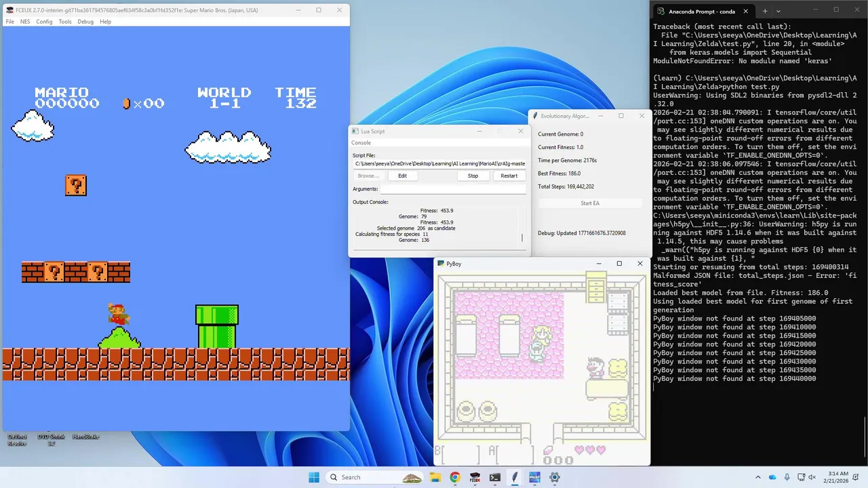Click the Current Fitness: 1.0 label
This screenshot has height=488, width=868.
tap(560, 147)
